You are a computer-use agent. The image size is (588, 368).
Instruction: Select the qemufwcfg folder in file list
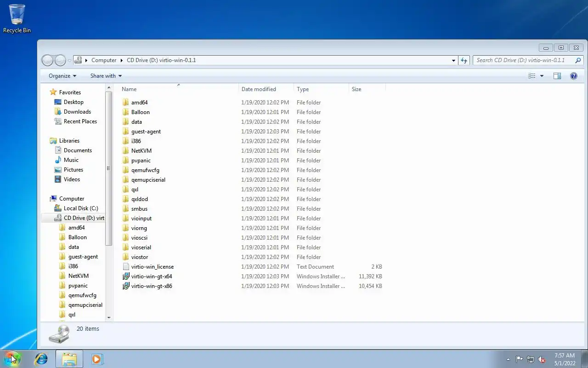[x=252, y=170]
